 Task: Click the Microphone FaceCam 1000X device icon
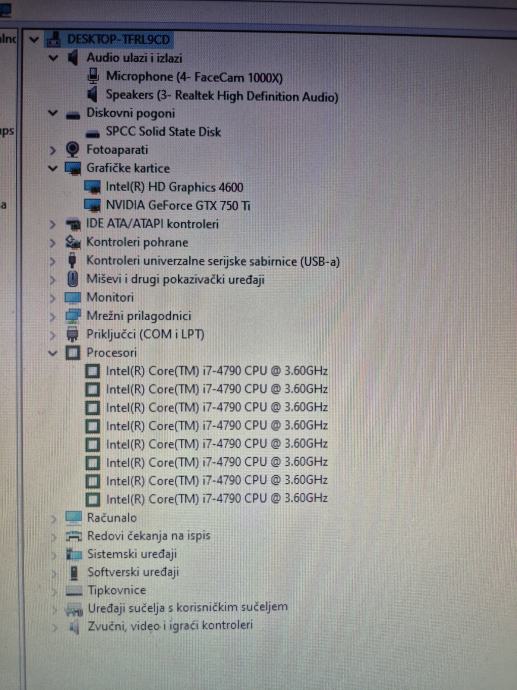click(93, 77)
